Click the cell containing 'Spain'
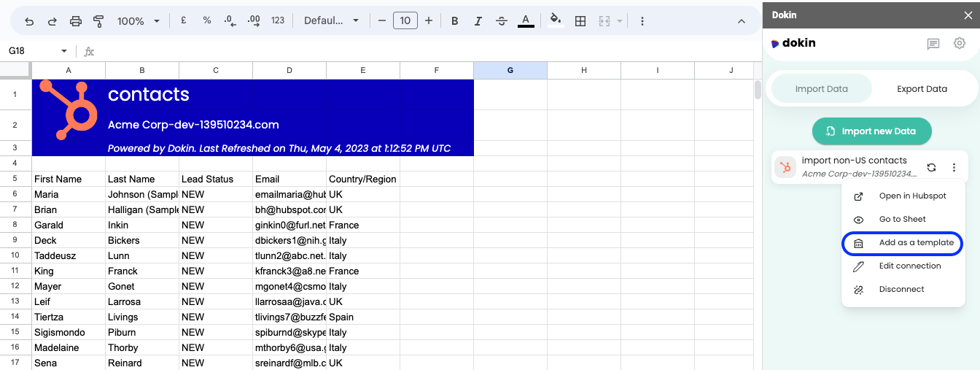 click(x=363, y=317)
